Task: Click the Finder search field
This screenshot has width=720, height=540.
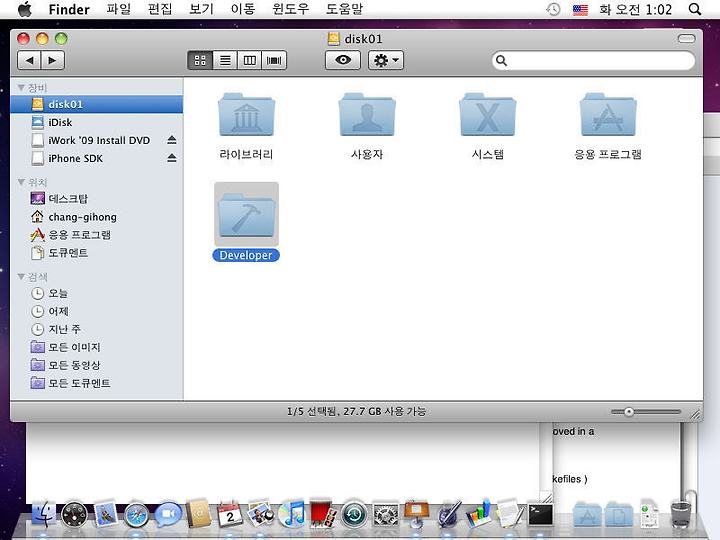Action: point(593,61)
